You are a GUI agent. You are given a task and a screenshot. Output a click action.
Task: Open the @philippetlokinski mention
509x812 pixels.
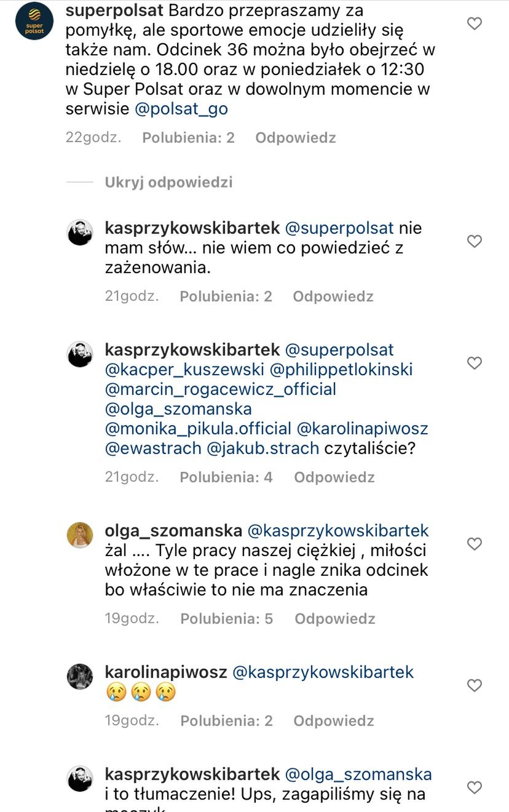(x=341, y=370)
